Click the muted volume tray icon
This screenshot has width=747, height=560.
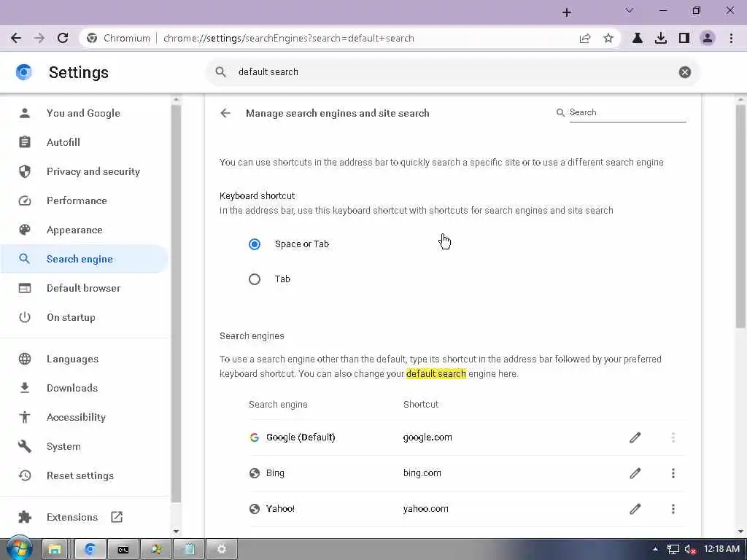[690, 550]
